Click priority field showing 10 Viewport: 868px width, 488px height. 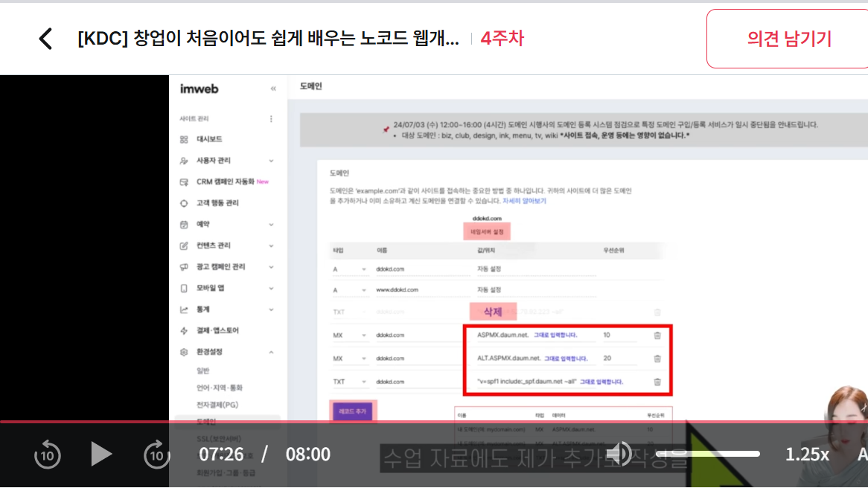pyautogui.click(x=620, y=335)
